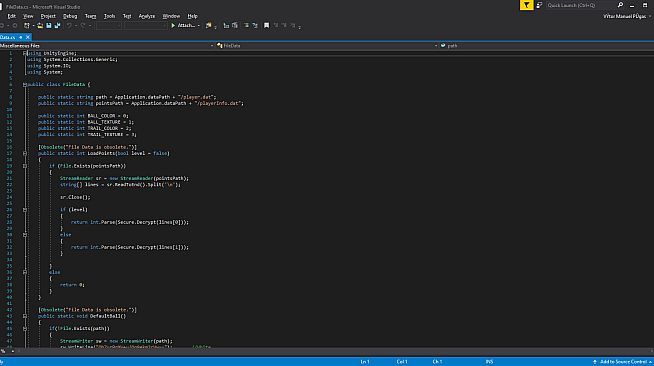654x366 pixels.
Task: Click the green Attach play button
Action: pos(173,25)
